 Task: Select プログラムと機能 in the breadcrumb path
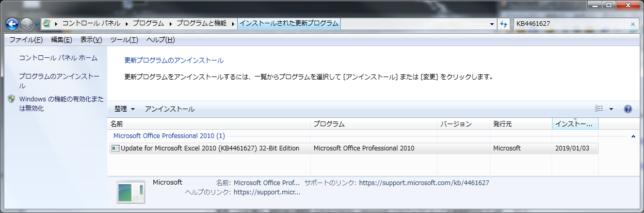click(201, 24)
